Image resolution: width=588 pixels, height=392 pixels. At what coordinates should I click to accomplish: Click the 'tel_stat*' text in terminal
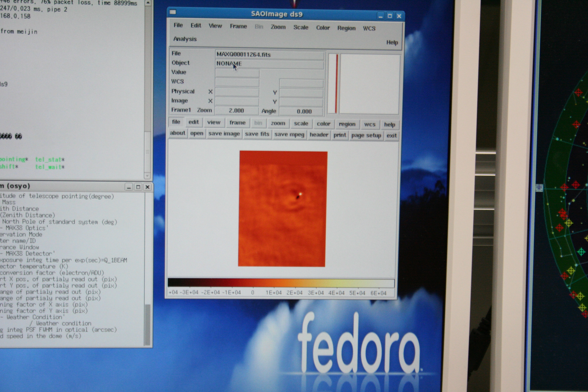(x=50, y=159)
